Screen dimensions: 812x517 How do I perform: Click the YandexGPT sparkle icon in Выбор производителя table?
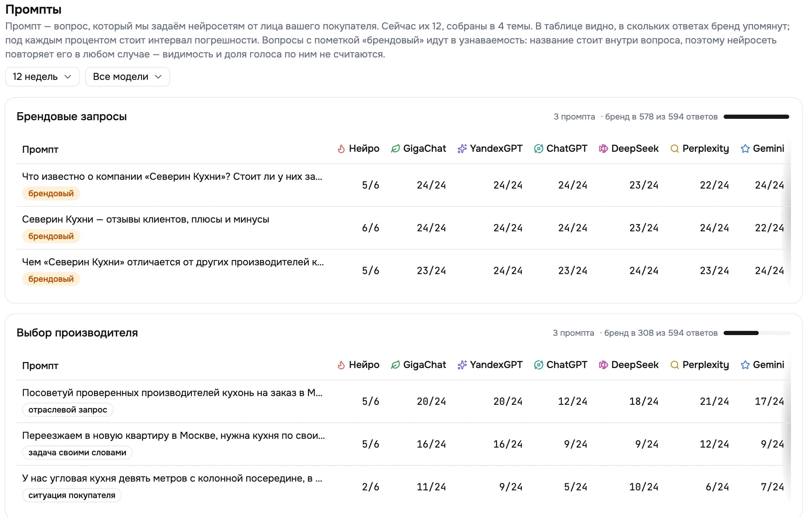(x=462, y=365)
